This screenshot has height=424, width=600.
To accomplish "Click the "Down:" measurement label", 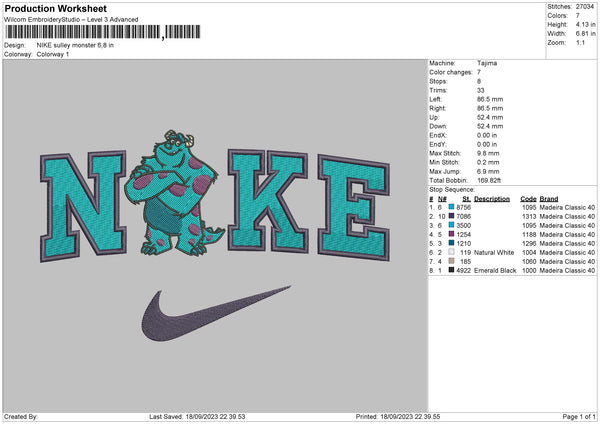I will click(x=438, y=126).
